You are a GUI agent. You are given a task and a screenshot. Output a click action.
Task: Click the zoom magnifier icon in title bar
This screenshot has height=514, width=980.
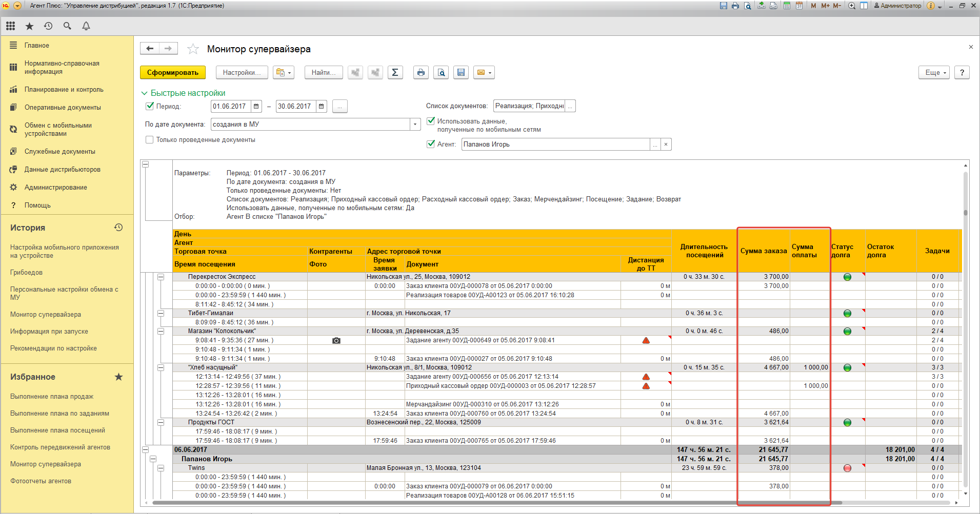(852, 6)
